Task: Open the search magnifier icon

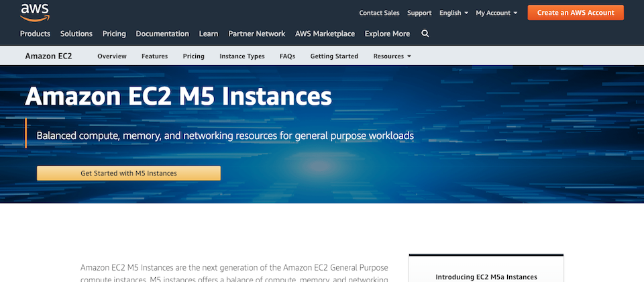Action: (x=425, y=34)
